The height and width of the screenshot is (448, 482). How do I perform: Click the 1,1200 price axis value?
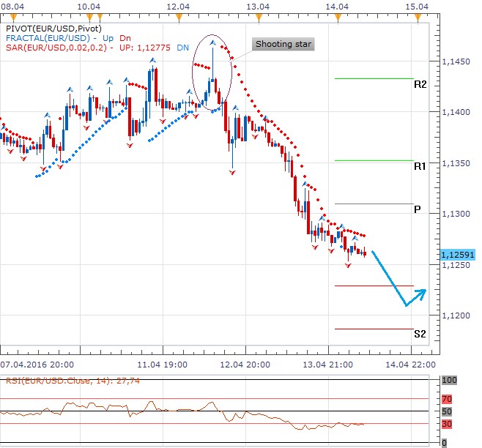[x=456, y=316]
